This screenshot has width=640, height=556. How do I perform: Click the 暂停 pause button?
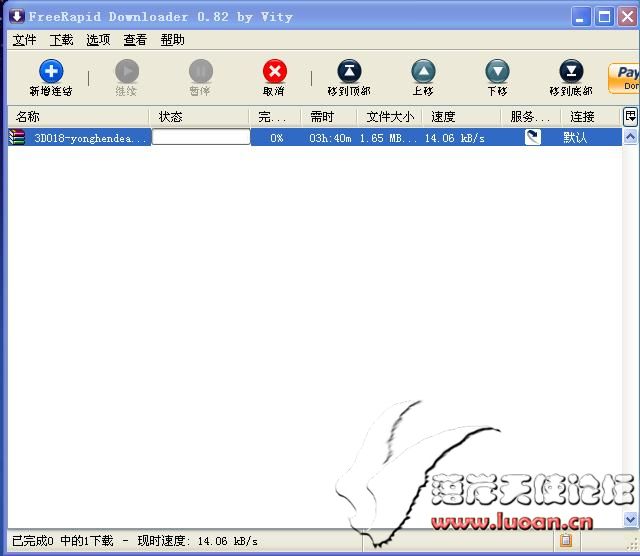[200, 78]
